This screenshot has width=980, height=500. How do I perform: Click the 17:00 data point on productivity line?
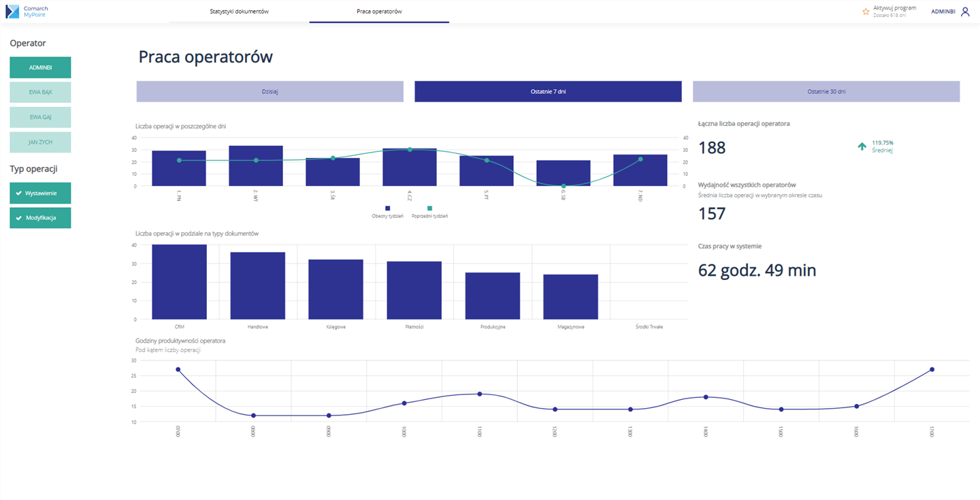[932, 369]
